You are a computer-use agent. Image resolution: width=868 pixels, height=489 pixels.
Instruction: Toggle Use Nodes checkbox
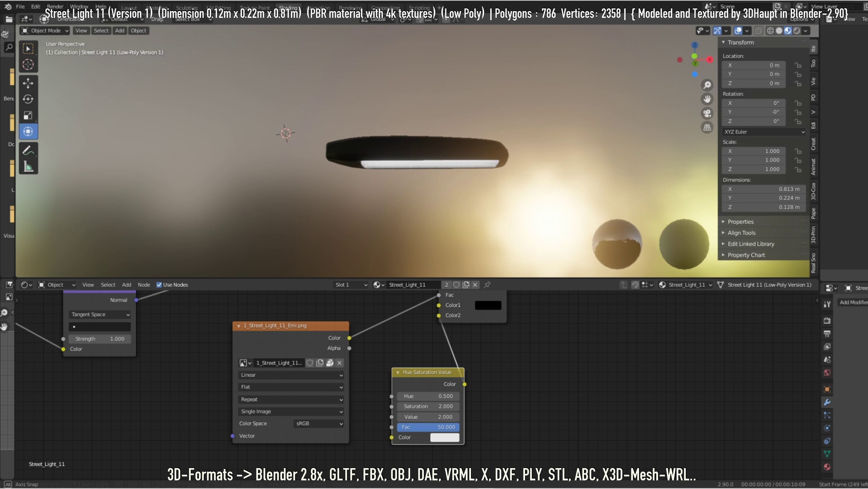(159, 285)
